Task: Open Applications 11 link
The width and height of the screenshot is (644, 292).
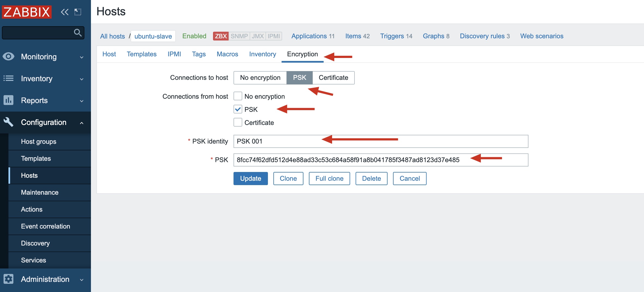Action: (x=313, y=36)
